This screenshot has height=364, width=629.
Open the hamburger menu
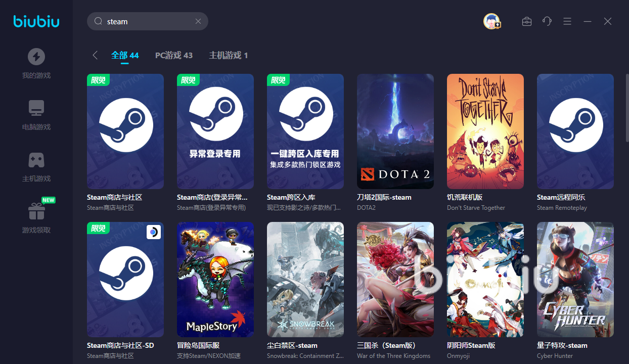[x=567, y=21]
